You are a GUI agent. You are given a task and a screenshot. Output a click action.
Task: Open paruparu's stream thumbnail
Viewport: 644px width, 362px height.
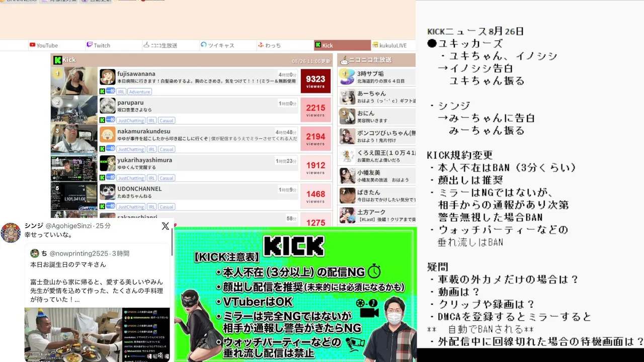click(x=74, y=110)
